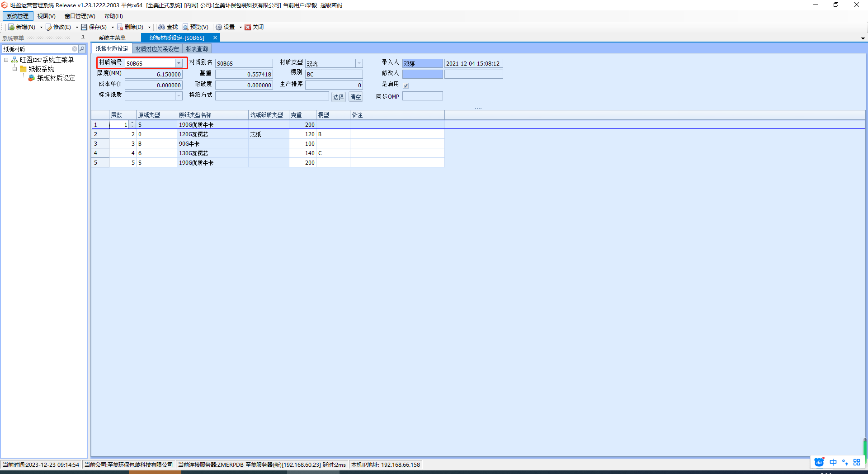Screen dimensions: 868x474
Task: Clear the menu search box with the X icon
Action: (75, 49)
